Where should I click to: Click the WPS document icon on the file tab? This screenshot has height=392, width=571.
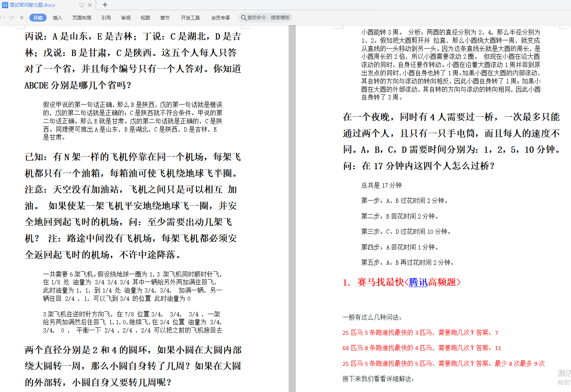pos(5,5)
